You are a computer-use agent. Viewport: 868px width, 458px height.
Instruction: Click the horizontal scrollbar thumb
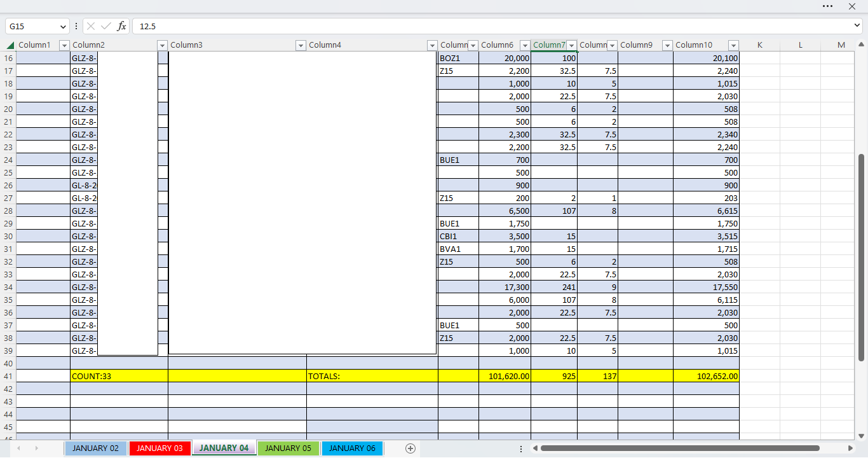[x=680, y=448]
